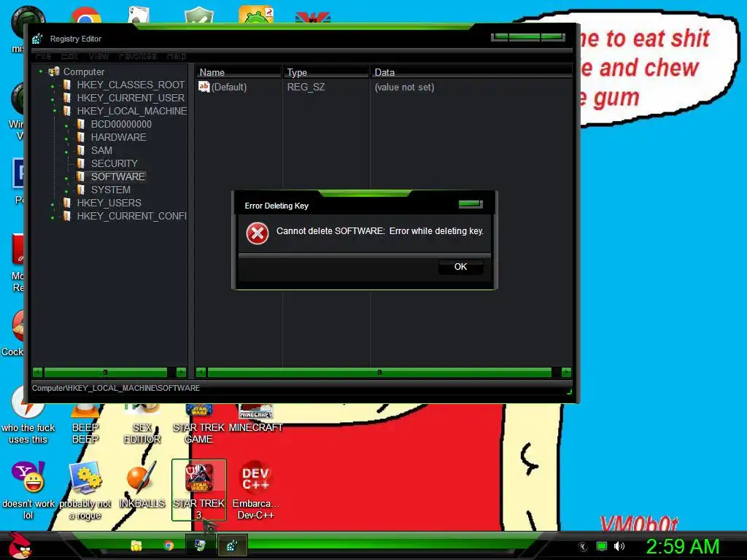Select the HARDWARE key label
Viewport: 747px width, 560px height.
(x=119, y=137)
